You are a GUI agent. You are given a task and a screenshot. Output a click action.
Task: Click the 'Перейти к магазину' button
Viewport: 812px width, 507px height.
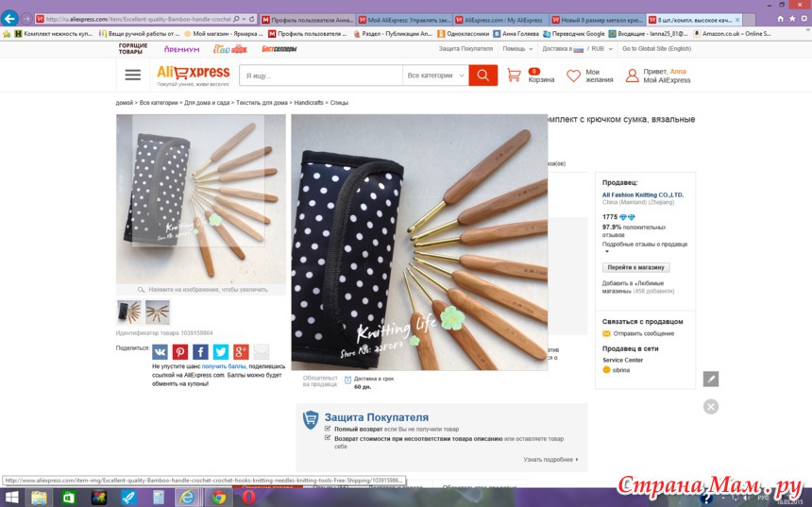point(635,267)
